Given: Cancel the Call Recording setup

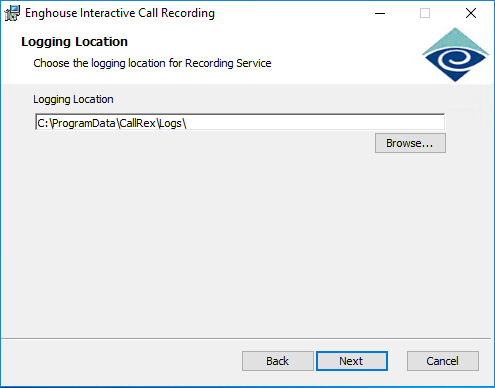Looking at the screenshot, I should click(443, 361).
